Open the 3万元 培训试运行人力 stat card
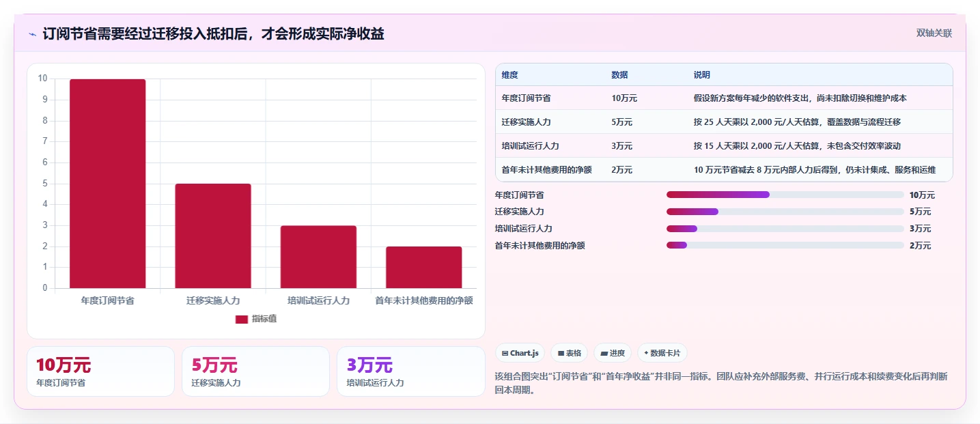This screenshot has height=424, width=980. coord(410,371)
